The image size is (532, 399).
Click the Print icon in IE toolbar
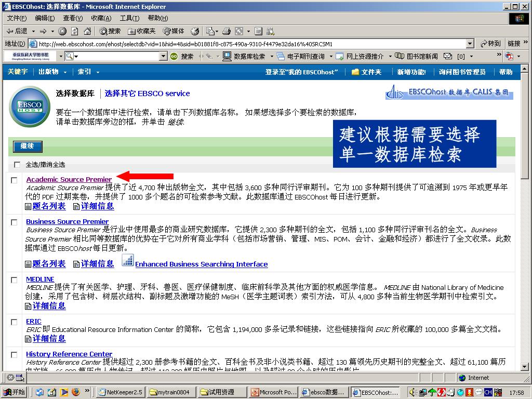[x=227, y=31]
